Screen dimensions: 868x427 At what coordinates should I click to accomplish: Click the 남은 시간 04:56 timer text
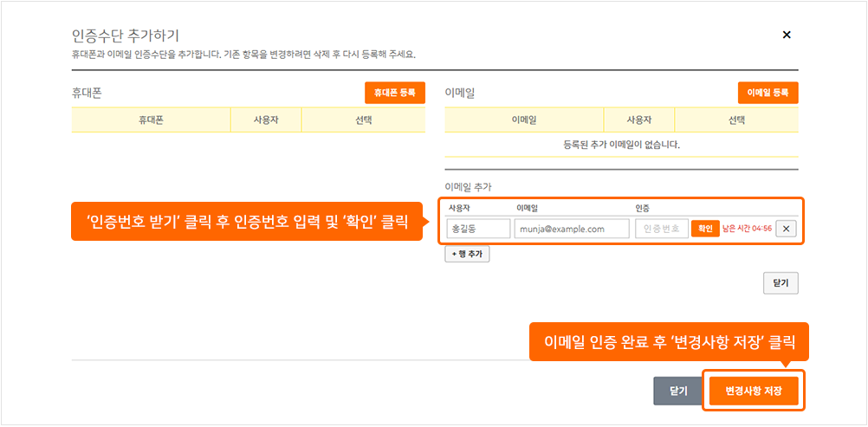pyautogui.click(x=748, y=229)
